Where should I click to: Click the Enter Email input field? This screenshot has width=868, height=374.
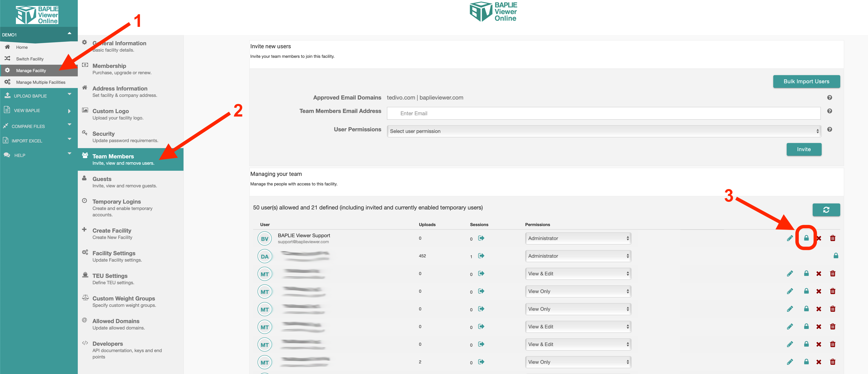coord(603,113)
